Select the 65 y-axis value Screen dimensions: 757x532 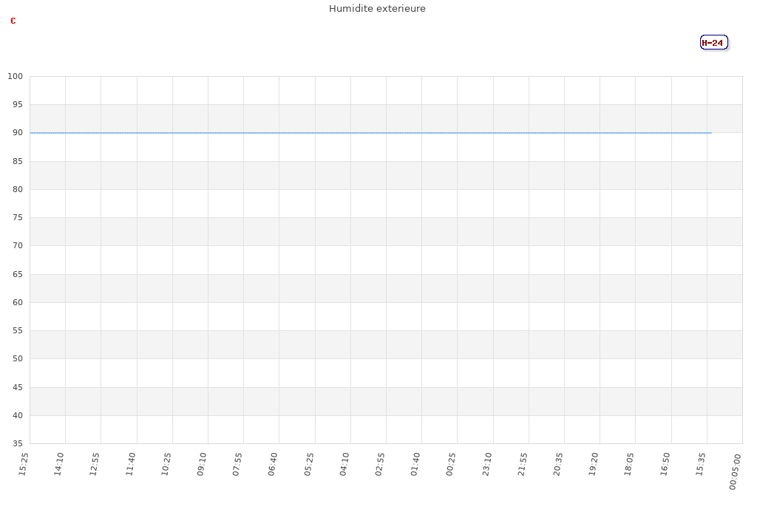[x=17, y=274]
